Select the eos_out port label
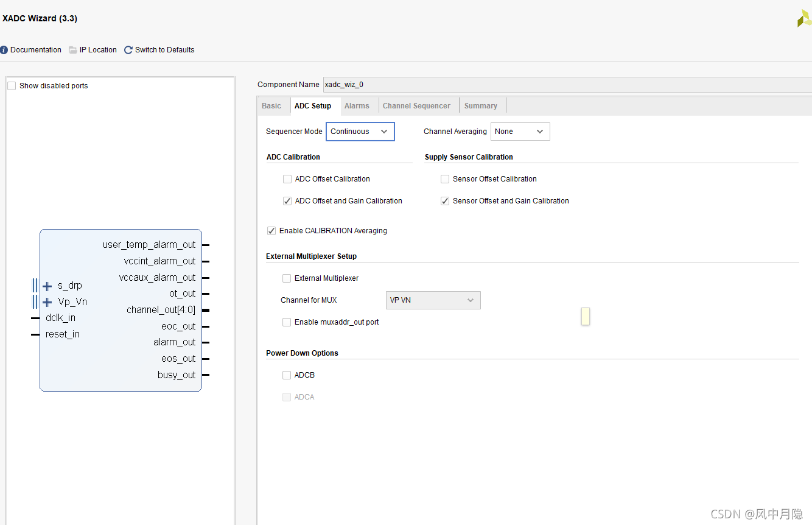Screen dimensions: 812x525 pos(178,359)
